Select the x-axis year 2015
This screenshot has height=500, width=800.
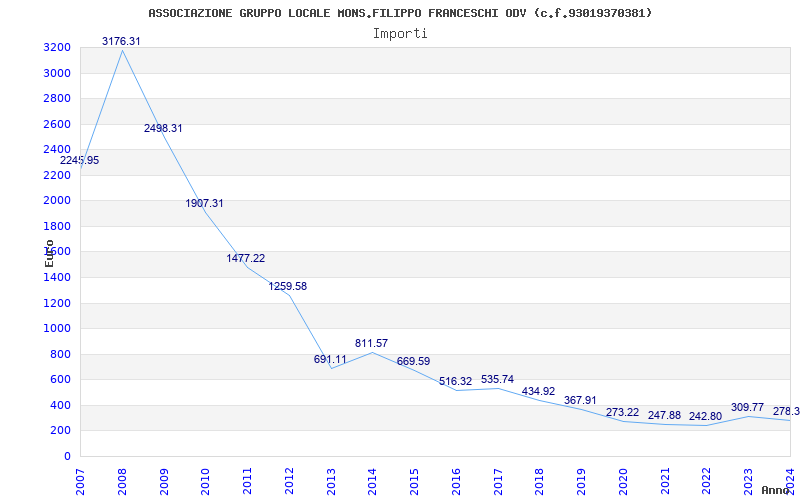click(414, 481)
